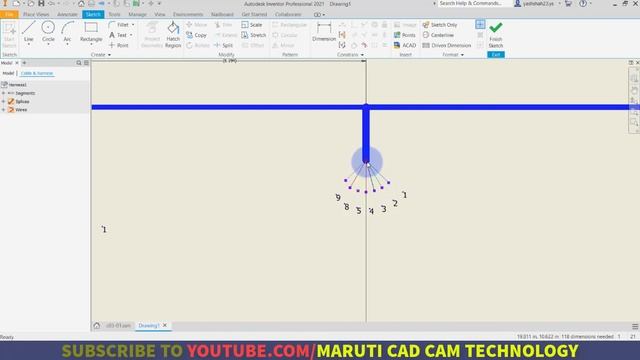Click the Home icon in quick access toolbar
The height and width of the screenshot is (360, 640).
[81, 4]
